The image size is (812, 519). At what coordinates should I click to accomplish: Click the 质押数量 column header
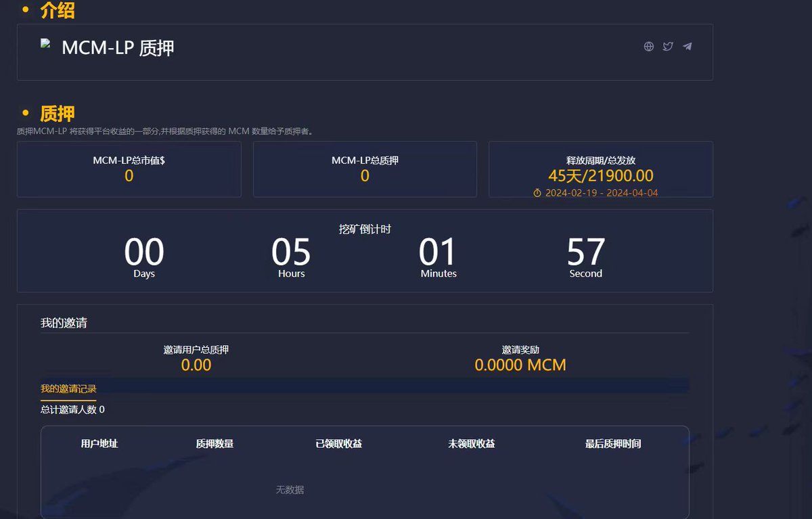(x=215, y=444)
